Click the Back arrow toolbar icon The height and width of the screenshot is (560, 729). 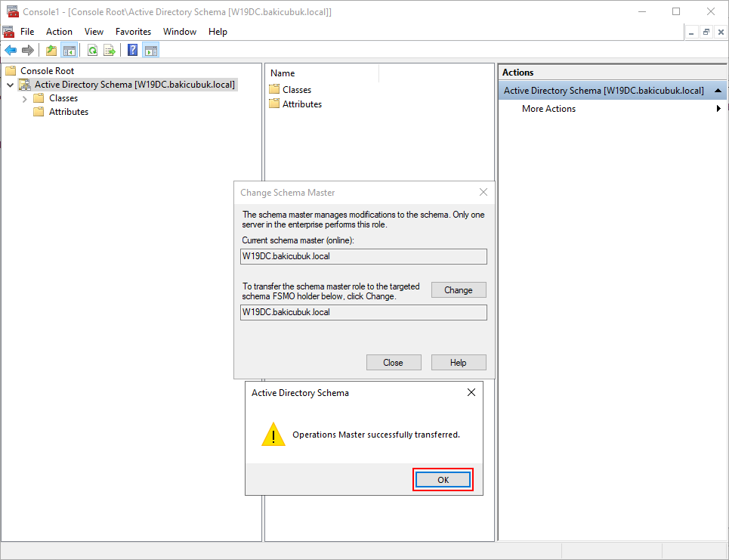[x=11, y=50]
